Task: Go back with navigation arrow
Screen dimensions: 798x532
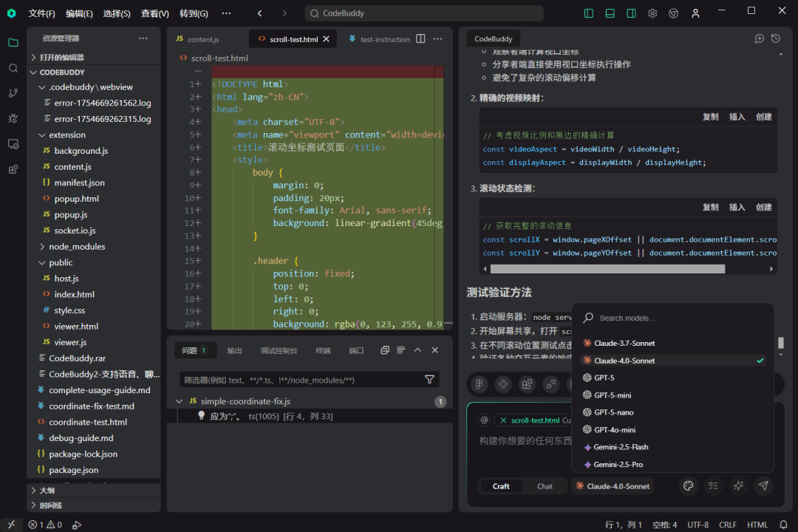Action: (x=259, y=13)
